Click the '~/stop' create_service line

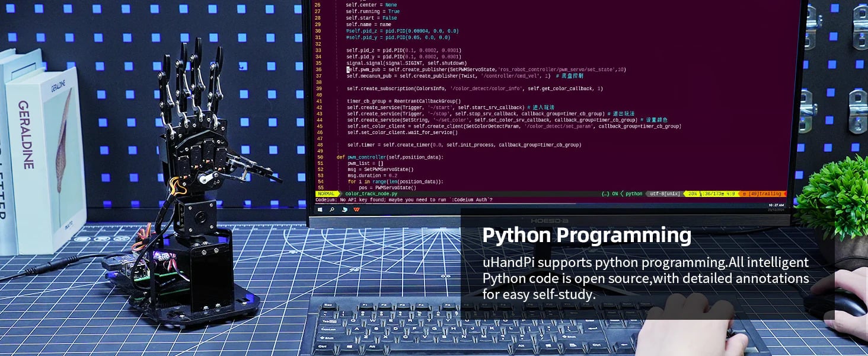(490, 114)
